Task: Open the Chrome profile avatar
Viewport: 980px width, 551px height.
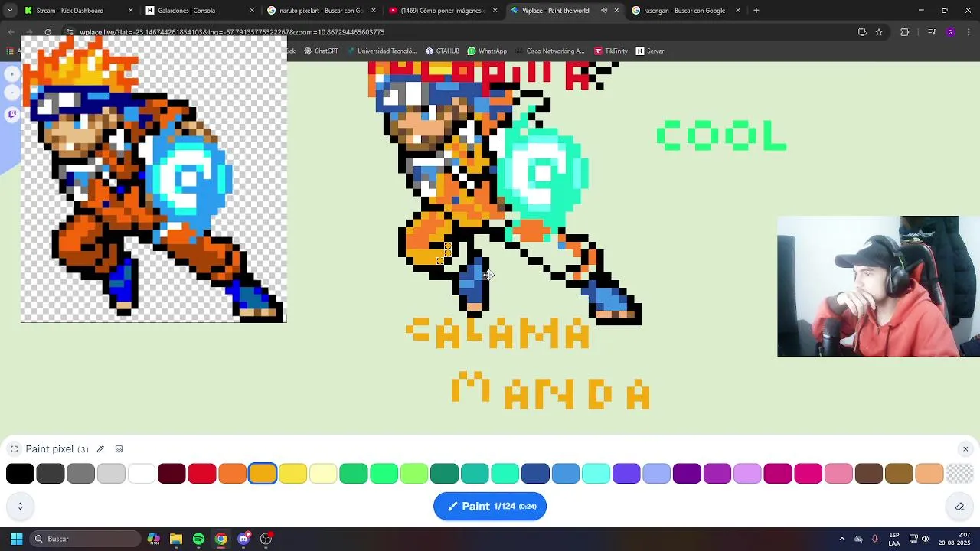Action: [x=950, y=32]
